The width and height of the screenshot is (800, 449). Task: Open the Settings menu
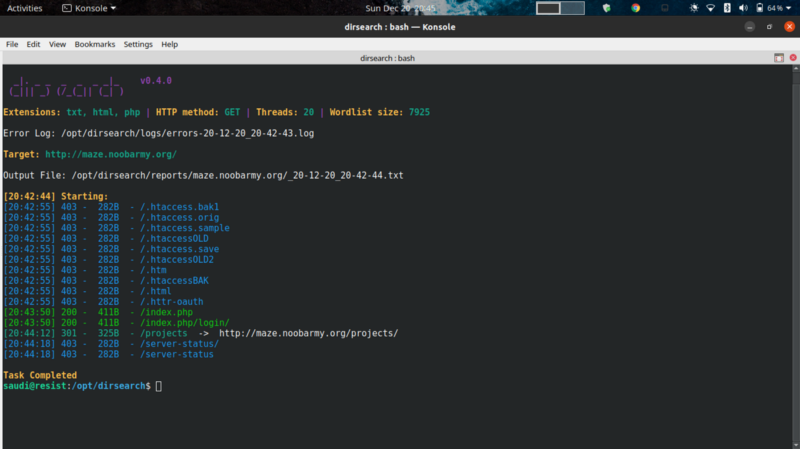[138, 44]
